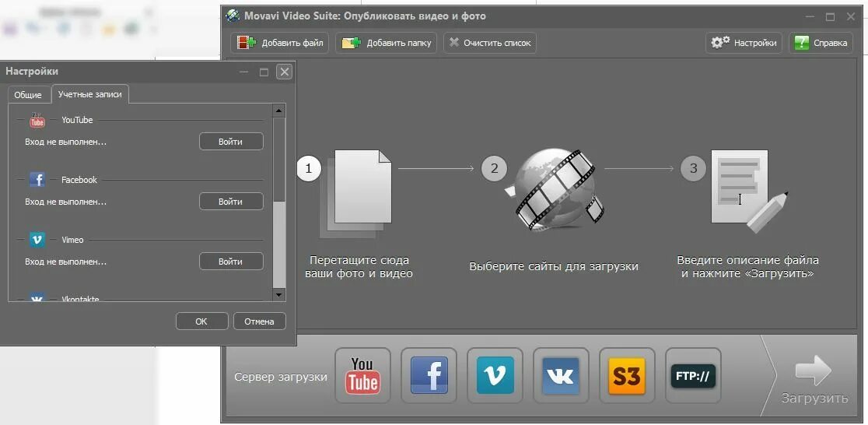Select Facebook as the upload server
Viewport: 868px width, 425px height.
(429, 376)
